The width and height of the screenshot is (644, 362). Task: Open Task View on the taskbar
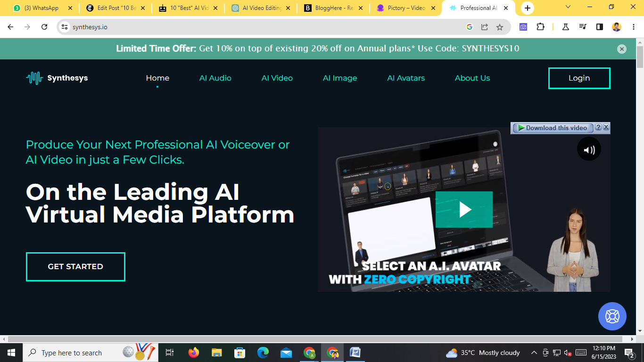pos(170,353)
